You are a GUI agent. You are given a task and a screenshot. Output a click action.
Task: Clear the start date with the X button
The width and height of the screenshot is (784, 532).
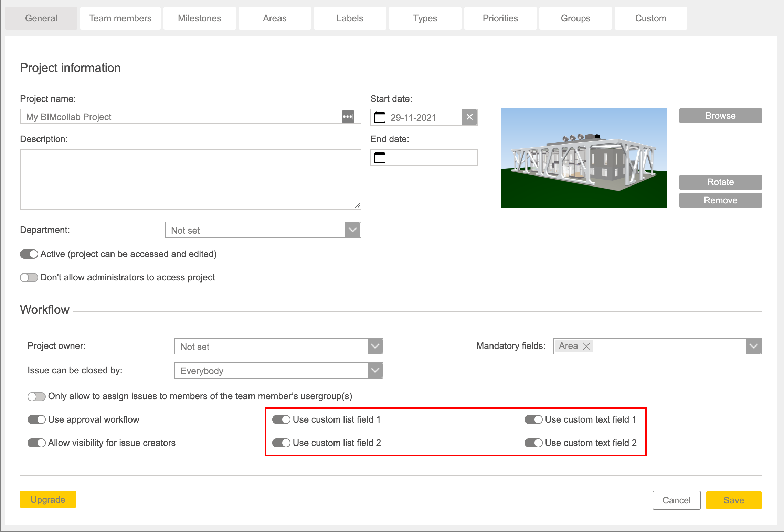tap(469, 117)
